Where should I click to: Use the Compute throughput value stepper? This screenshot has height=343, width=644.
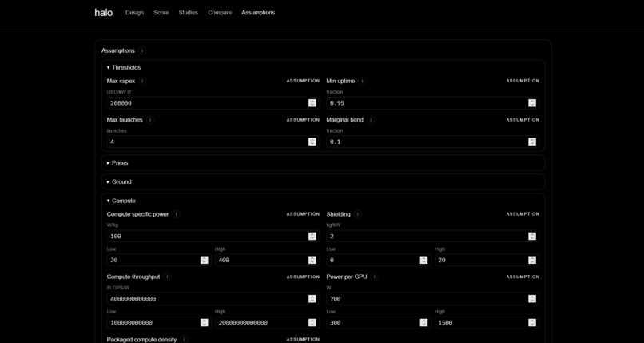click(312, 299)
